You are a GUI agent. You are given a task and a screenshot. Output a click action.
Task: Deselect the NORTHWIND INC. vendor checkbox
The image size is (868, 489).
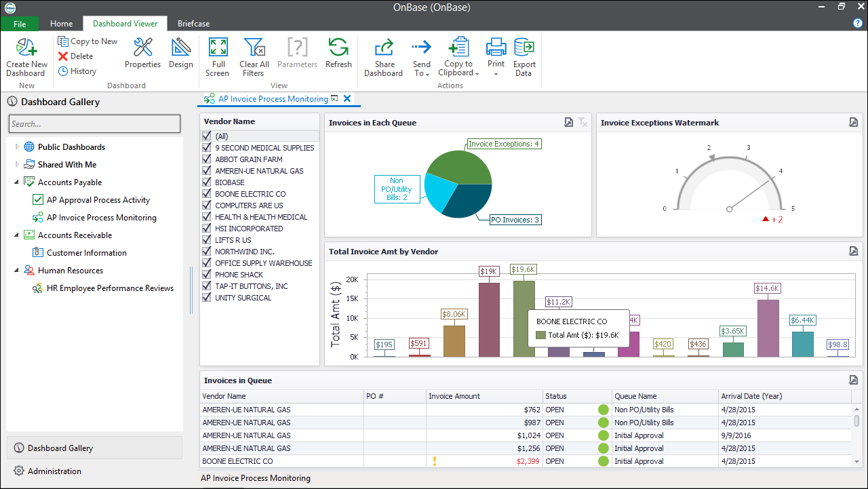(208, 252)
